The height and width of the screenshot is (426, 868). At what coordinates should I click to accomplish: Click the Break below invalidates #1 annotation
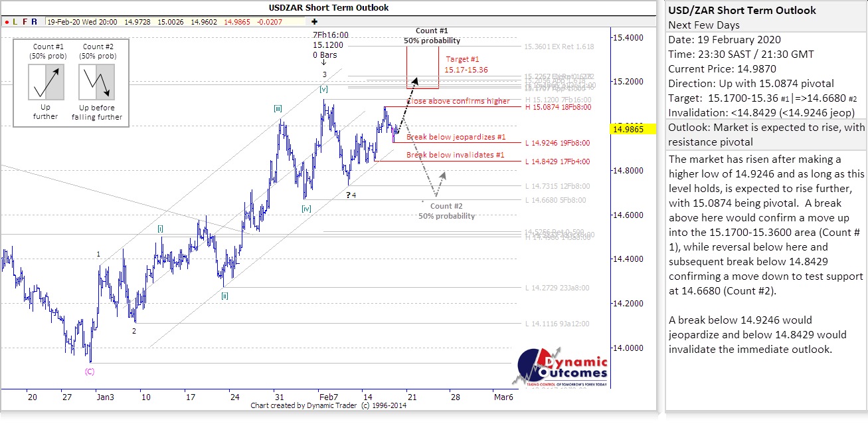(x=455, y=155)
